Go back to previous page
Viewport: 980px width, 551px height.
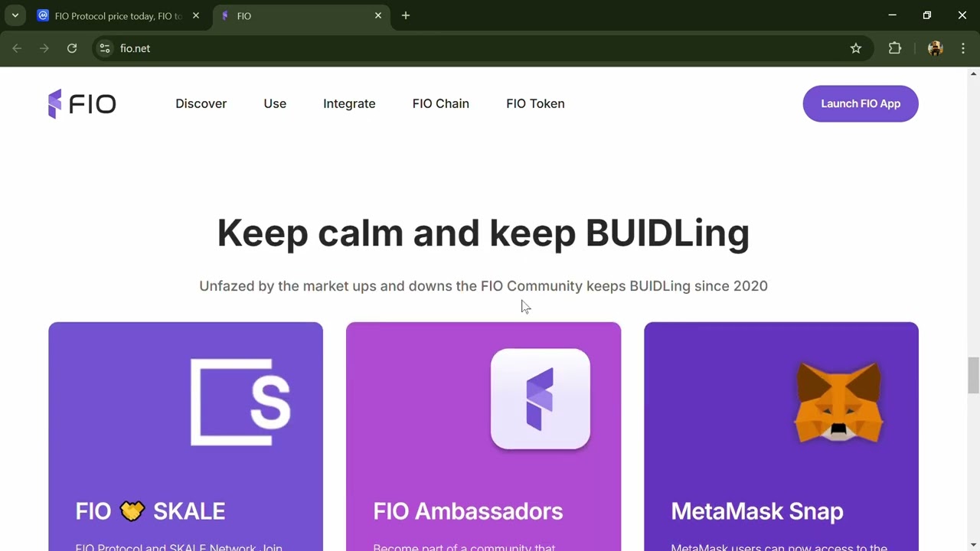(17, 48)
